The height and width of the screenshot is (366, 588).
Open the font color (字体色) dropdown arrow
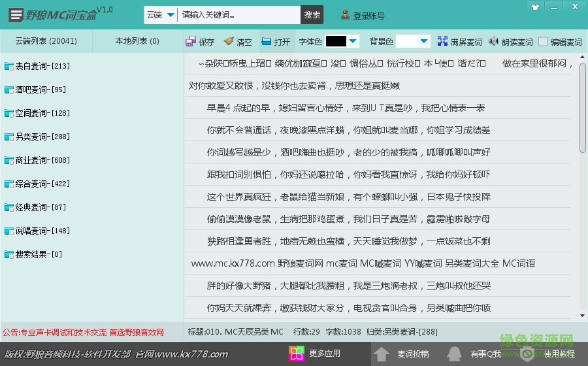click(353, 41)
